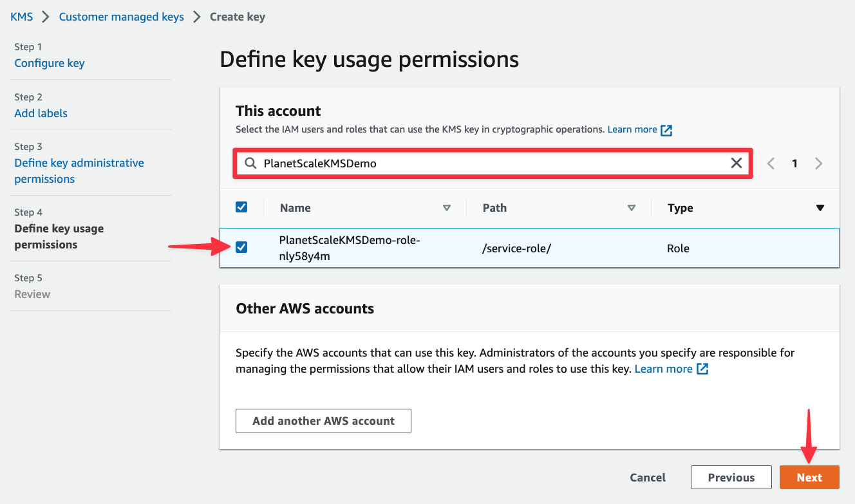The width and height of the screenshot is (855, 504).
Task: Click the Role type cell
Action: pos(678,248)
